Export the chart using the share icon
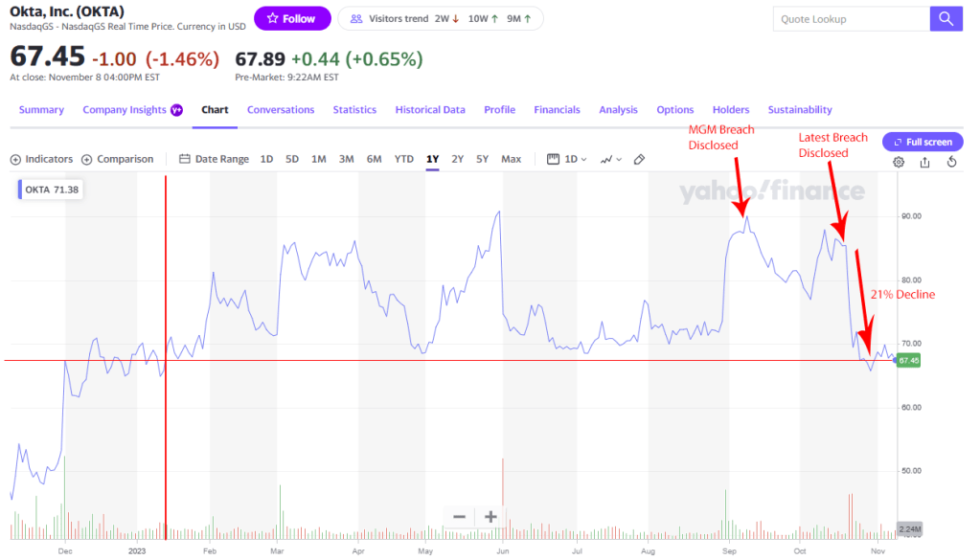The width and height of the screenshot is (980, 560). pyautogui.click(x=923, y=162)
